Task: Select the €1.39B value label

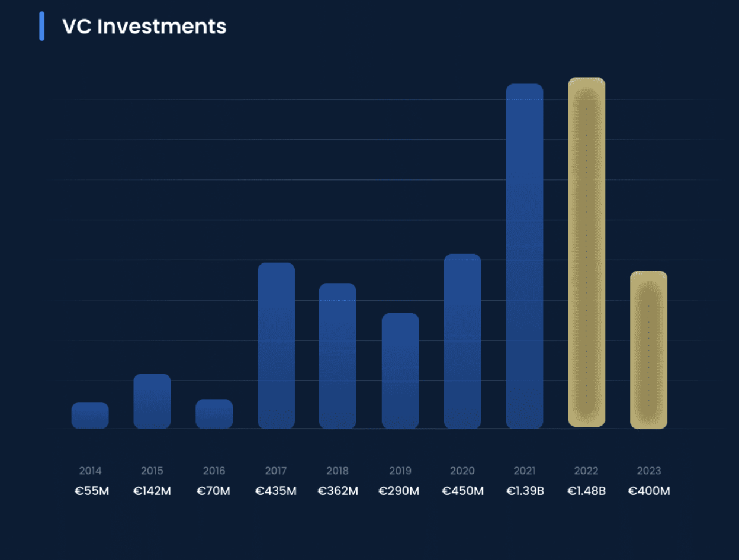Action: (x=524, y=491)
